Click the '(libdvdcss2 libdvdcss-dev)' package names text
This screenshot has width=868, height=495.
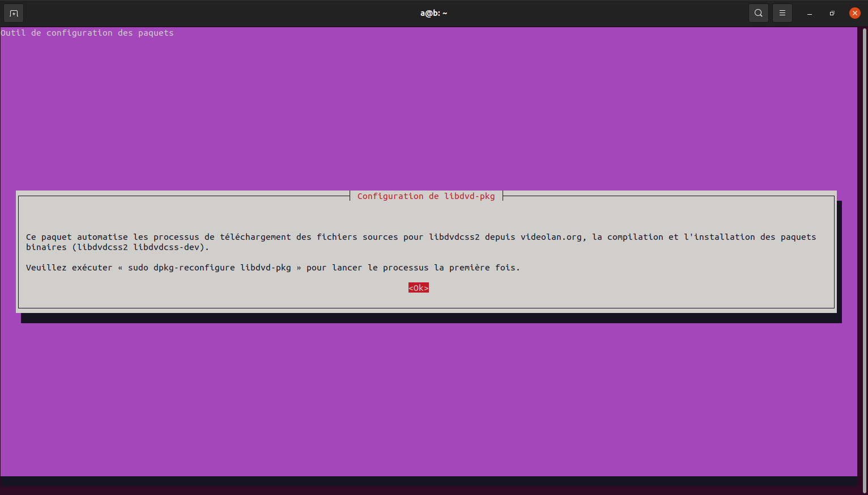[x=141, y=247]
